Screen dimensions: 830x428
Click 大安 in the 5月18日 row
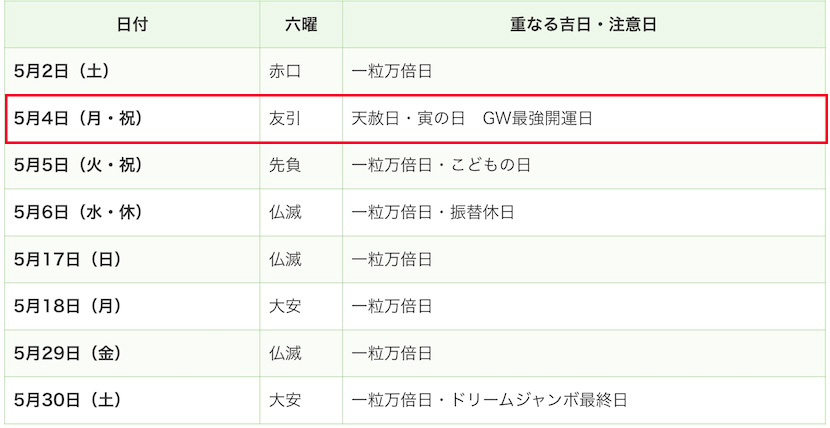[x=285, y=306]
